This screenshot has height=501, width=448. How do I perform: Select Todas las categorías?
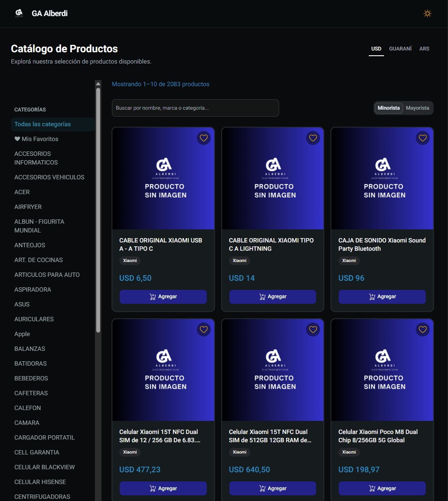click(x=53, y=124)
